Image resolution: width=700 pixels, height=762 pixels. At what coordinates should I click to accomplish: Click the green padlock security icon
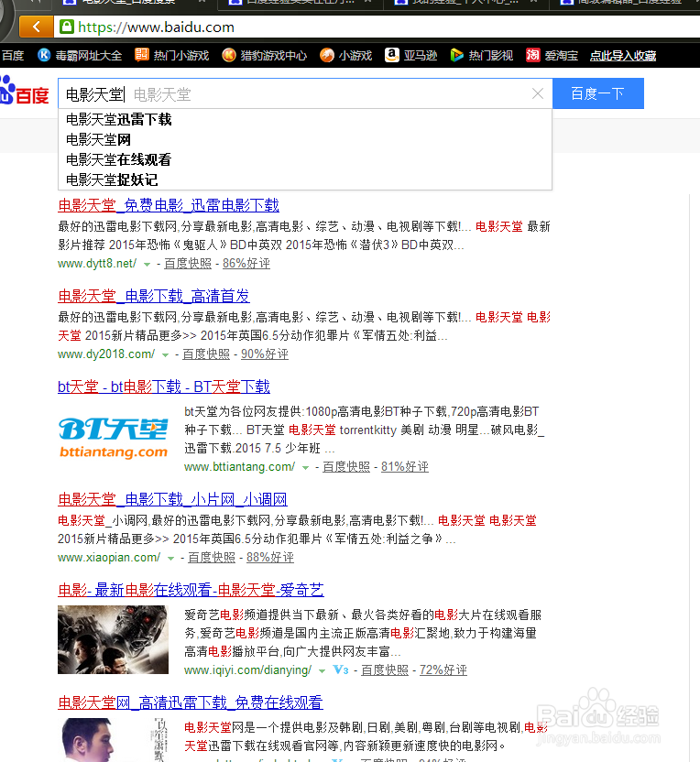(x=67, y=27)
